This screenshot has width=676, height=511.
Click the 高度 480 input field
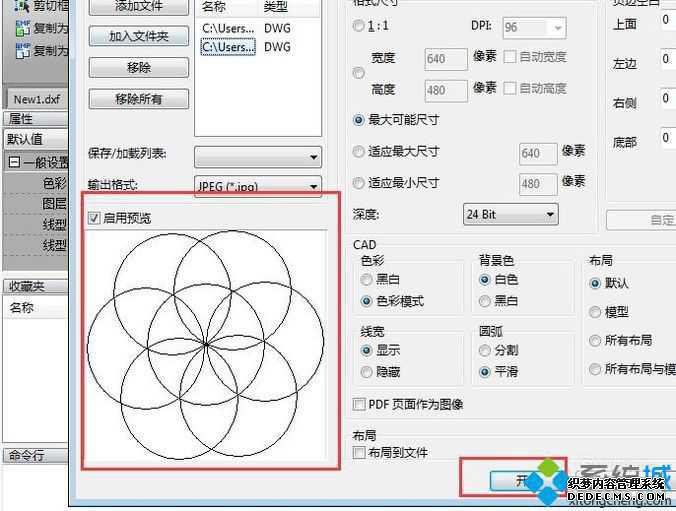[x=446, y=91]
